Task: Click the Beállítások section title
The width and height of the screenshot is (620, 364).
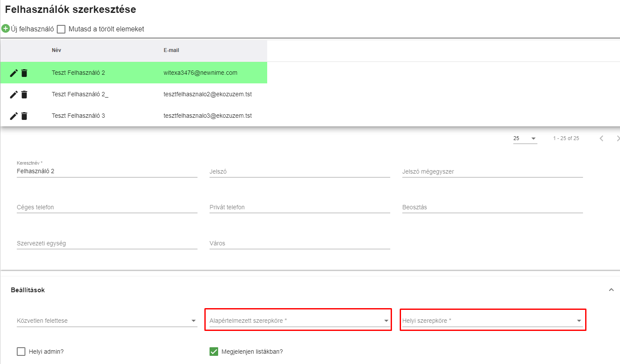Action: [28, 290]
